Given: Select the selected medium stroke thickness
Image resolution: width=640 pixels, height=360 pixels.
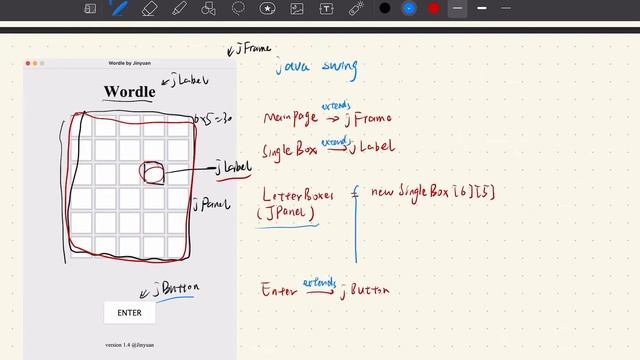Looking at the screenshot, I should pyautogui.click(x=457, y=8).
